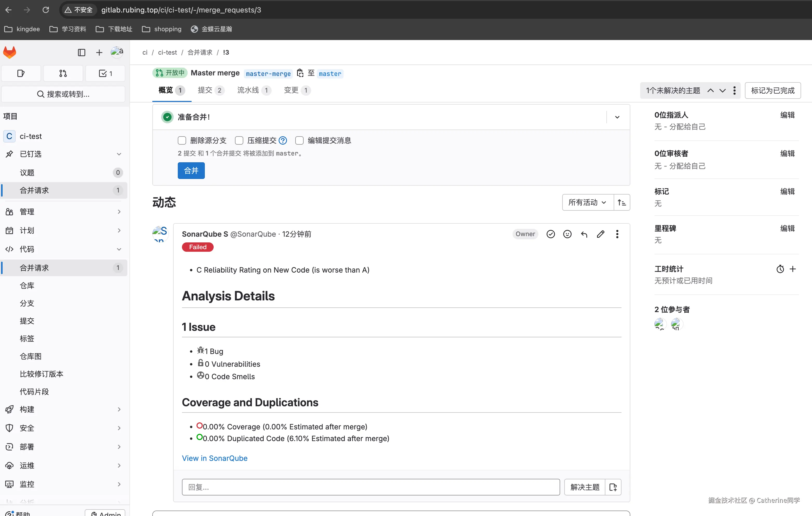The height and width of the screenshot is (516, 812).
Task: Switch to the 流水线 tab
Action: click(x=248, y=90)
